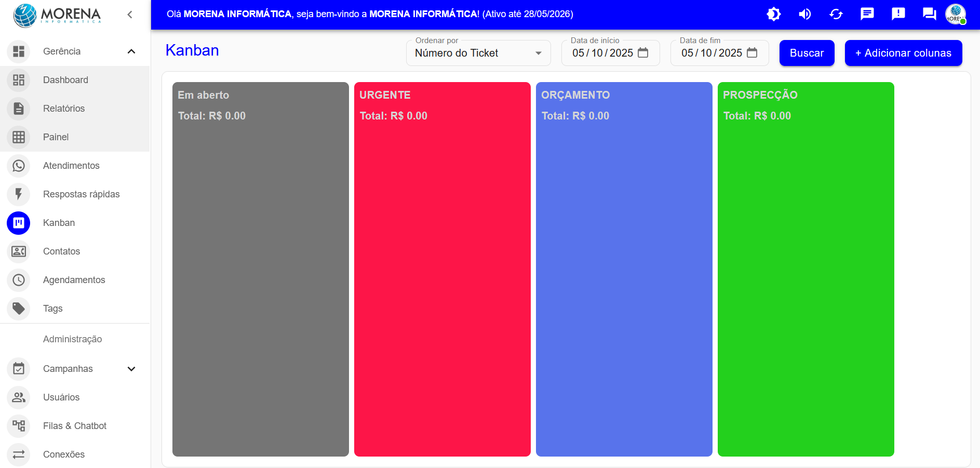Open the Tags icon in the sidebar
980x468 pixels.
[19, 309]
